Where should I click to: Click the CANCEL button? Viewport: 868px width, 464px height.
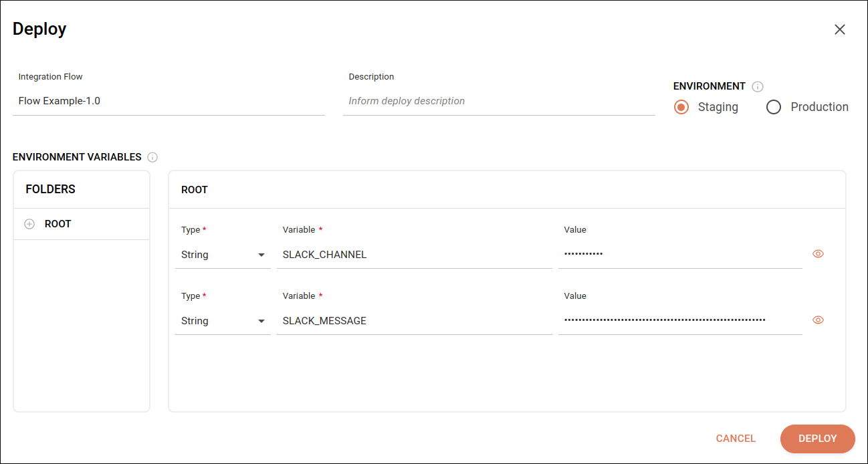point(736,439)
